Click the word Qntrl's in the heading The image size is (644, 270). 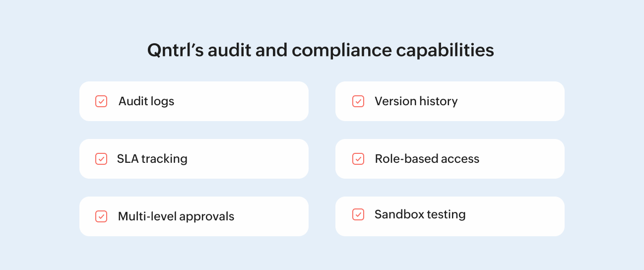click(175, 51)
